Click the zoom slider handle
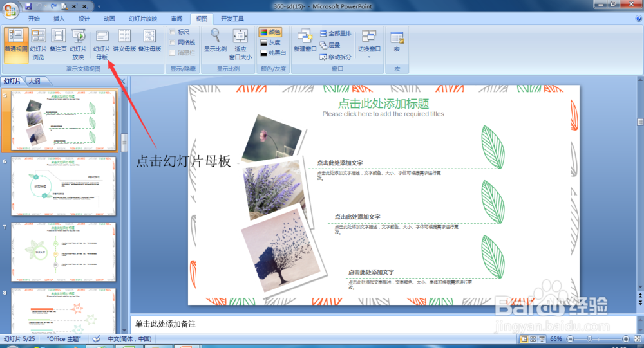The width and height of the screenshot is (644, 348). tap(590, 339)
